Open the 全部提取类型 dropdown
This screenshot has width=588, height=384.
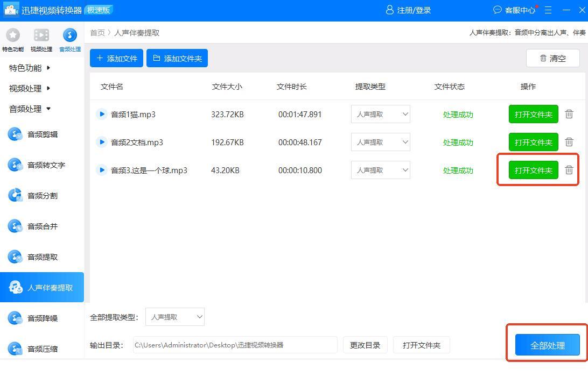coord(175,317)
